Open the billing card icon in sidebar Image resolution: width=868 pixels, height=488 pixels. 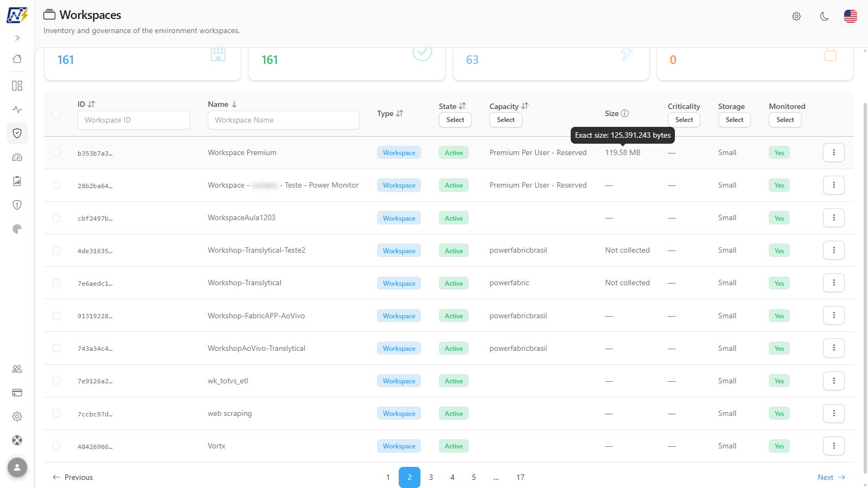tap(17, 393)
